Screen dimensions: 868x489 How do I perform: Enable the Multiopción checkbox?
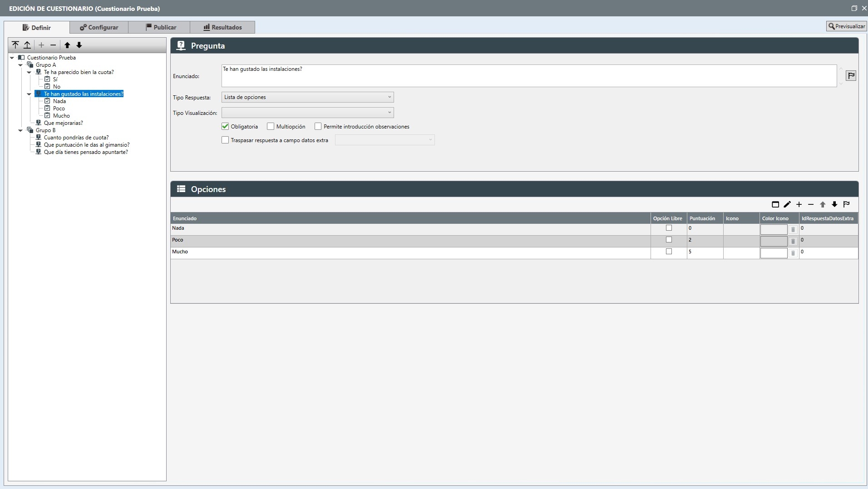coord(271,126)
